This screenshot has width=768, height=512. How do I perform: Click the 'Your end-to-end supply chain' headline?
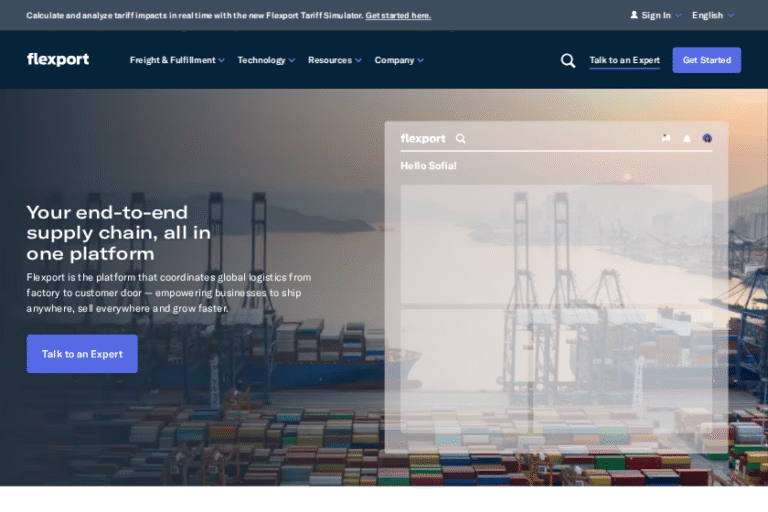pyautogui.click(x=119, y=233)
